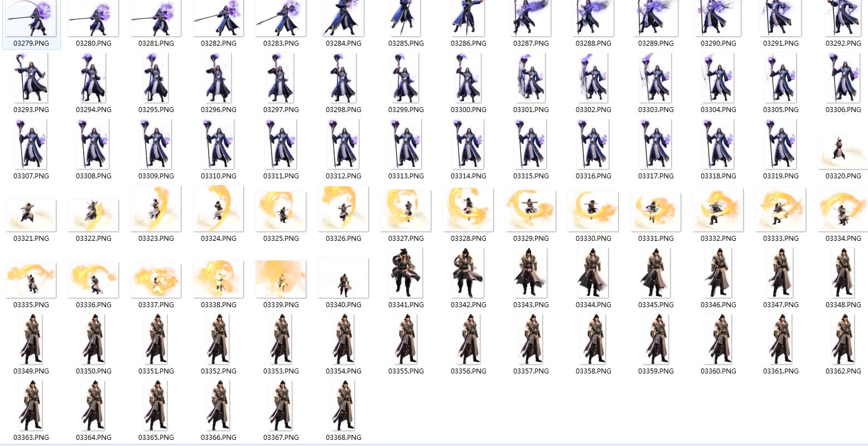868x446 pixels.
Task: Select the filename 03357.PNG
Action: tap(531, 371)
